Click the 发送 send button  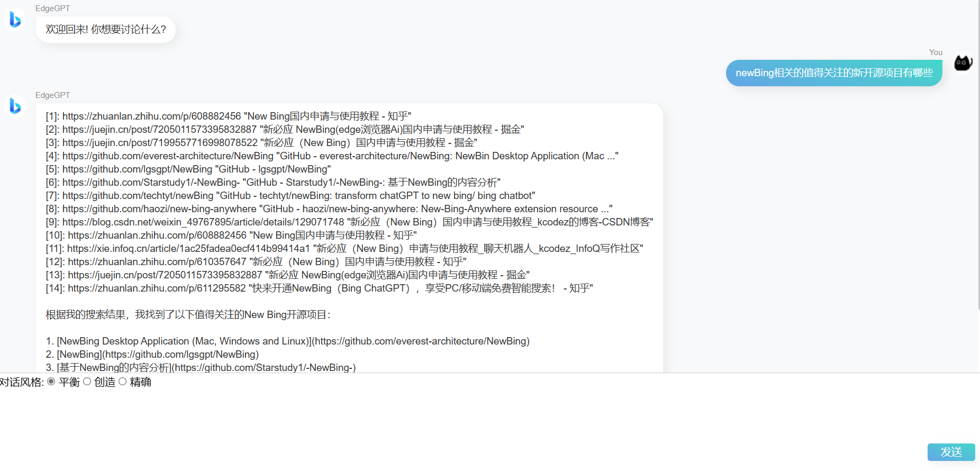click(951, 452)
